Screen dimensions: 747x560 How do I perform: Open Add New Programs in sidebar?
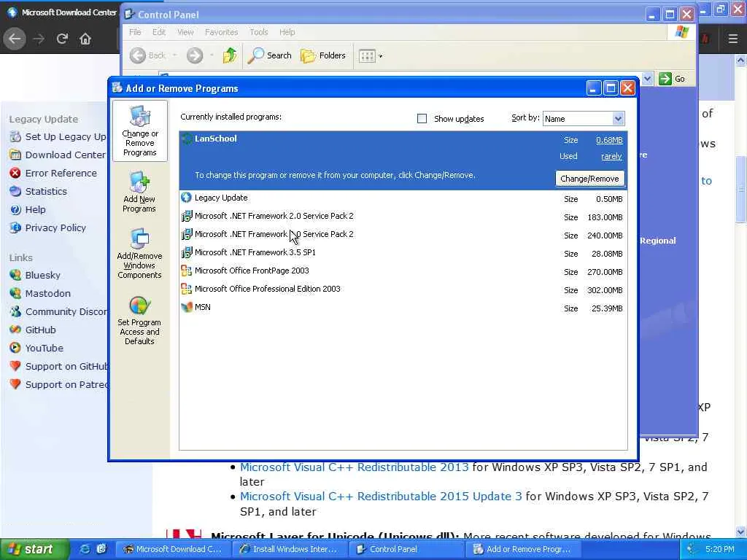(x=139, y=192)
